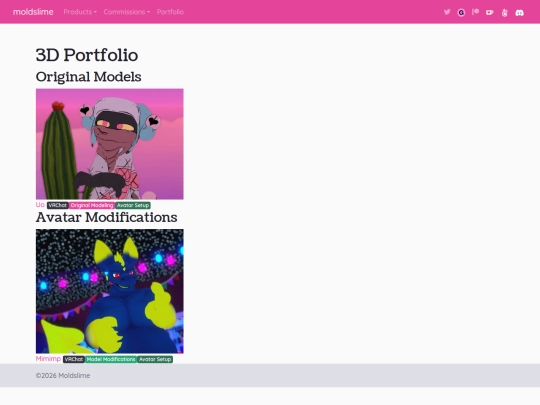Open the Ko-fi cup icon
This screenshot has width=540, height=405.
489,12
